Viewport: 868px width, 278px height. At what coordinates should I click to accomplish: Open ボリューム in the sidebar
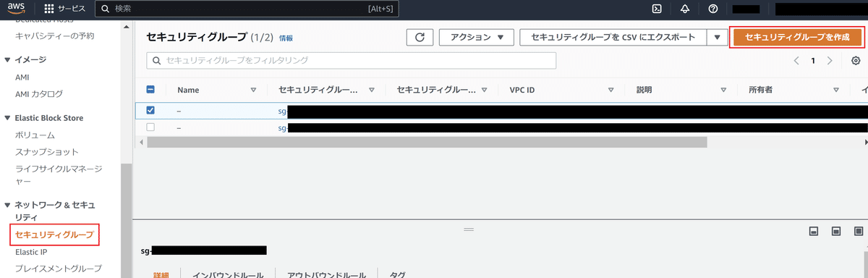point(35,135)
